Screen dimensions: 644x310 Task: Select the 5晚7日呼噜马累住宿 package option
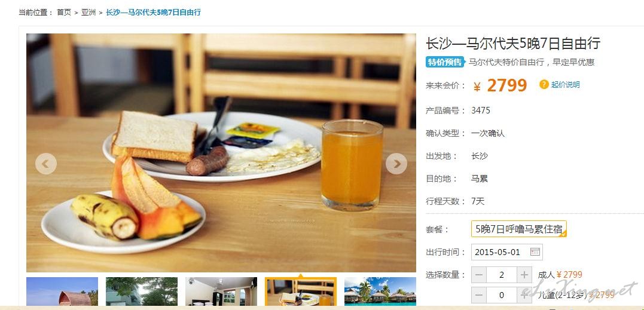[519, 229]
